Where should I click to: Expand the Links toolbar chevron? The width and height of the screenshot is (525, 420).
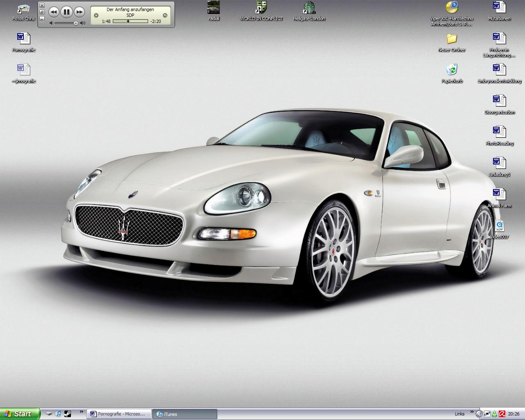click(472, 412)
